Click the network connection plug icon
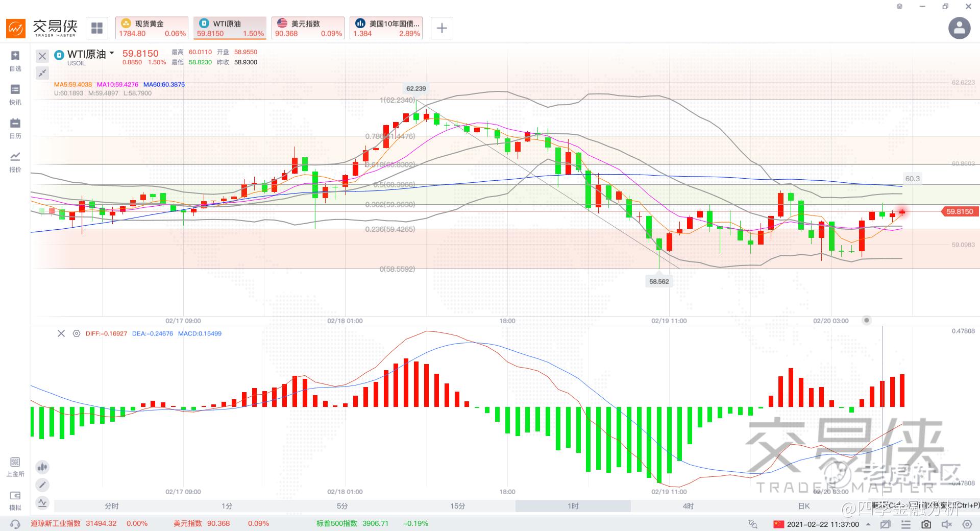Viewport: 980px width, 531px height. 753,524
